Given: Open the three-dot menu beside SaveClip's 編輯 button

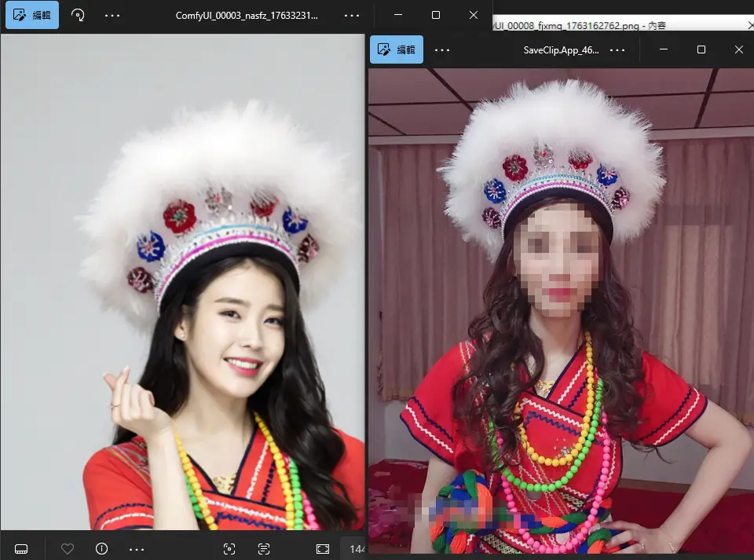Looking at the screenshot, I should tap(442, 49).
